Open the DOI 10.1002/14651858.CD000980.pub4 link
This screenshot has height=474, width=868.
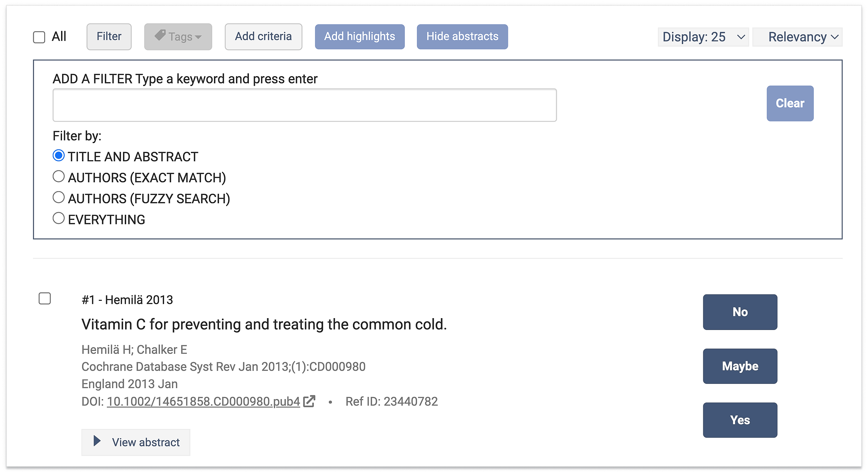pos(203,401)
